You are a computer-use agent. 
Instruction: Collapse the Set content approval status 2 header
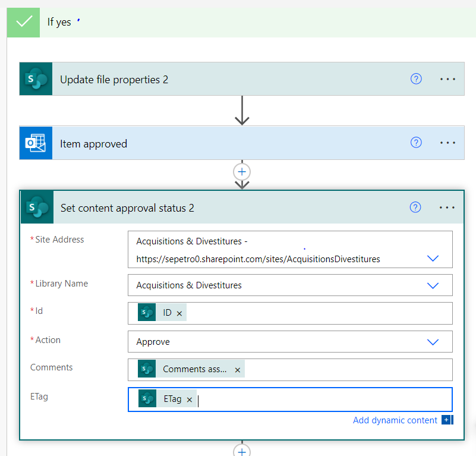click(242, 207)
